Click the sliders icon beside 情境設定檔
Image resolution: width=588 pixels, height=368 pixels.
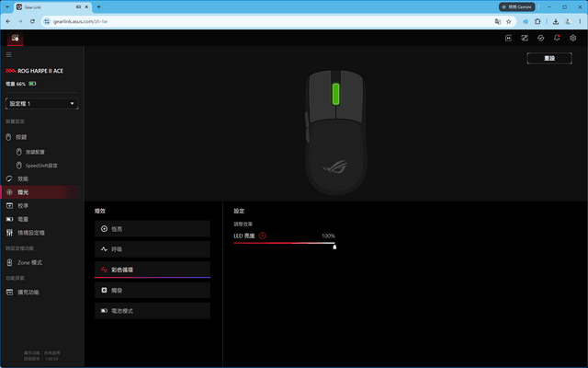pyautogui.click(x=9, y=233)
